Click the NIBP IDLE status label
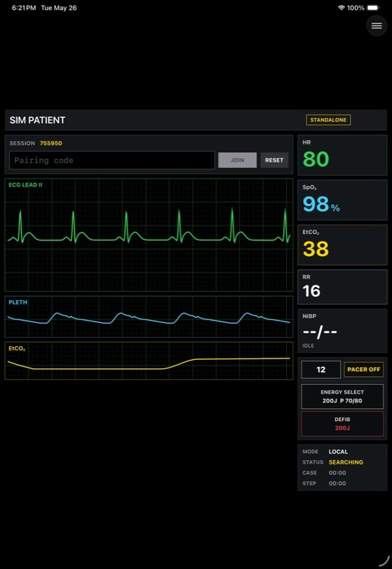 308,346
